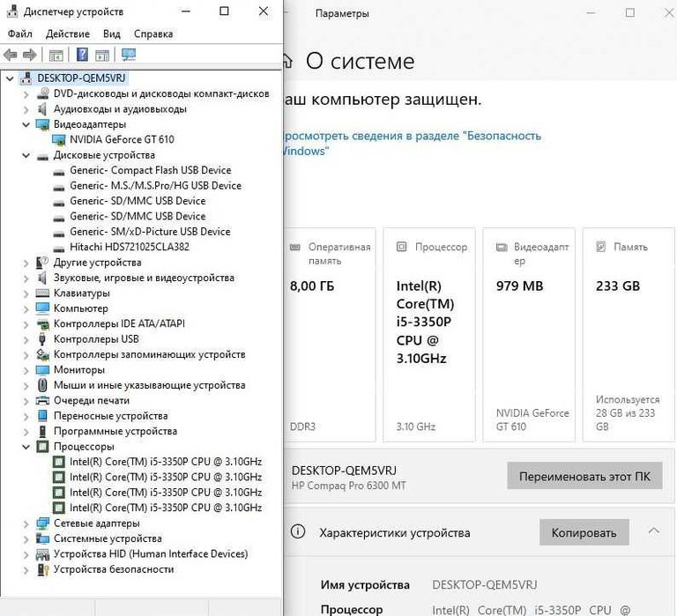Select the Компьютер tree row

tap(80, 308)
